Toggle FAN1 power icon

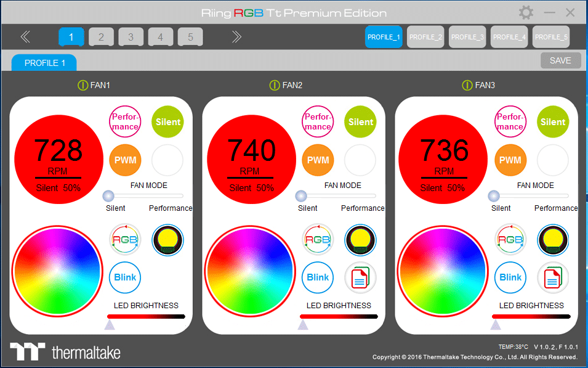[83, 85]
